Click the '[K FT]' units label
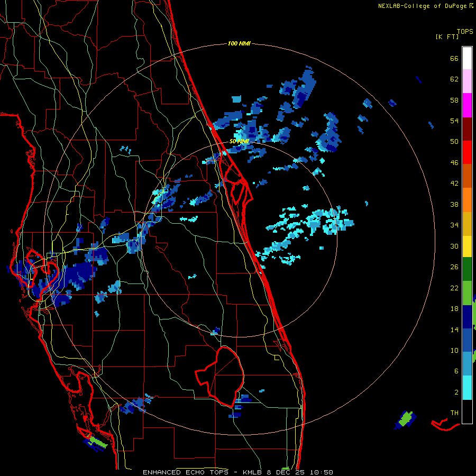 [447, 36]
